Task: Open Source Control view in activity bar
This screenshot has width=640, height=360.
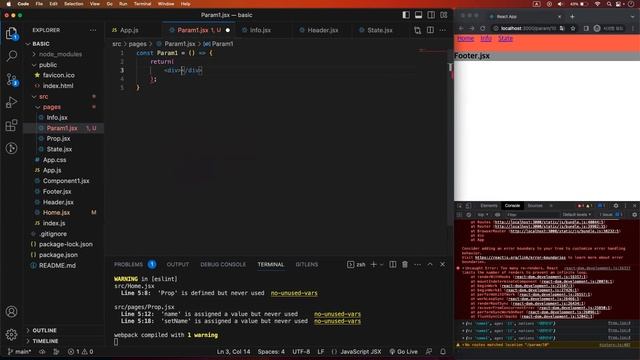Action: (11, 79)
